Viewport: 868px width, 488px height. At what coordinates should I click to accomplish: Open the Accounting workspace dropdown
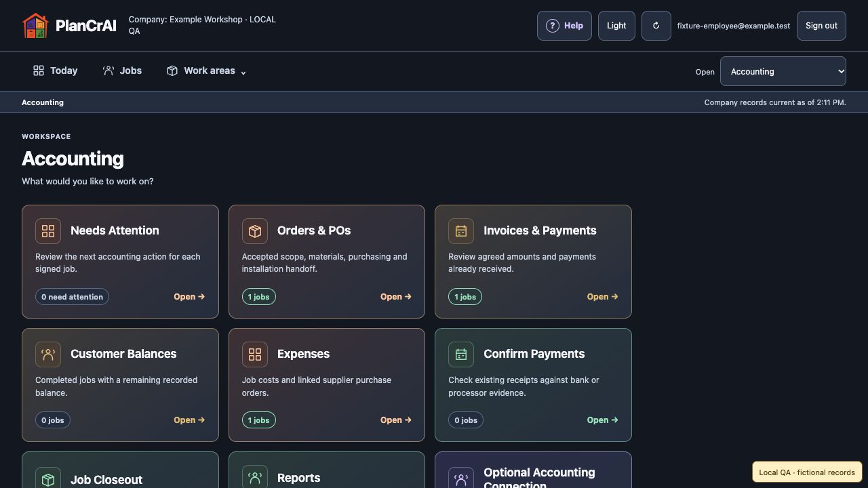[x=783, y=71]
